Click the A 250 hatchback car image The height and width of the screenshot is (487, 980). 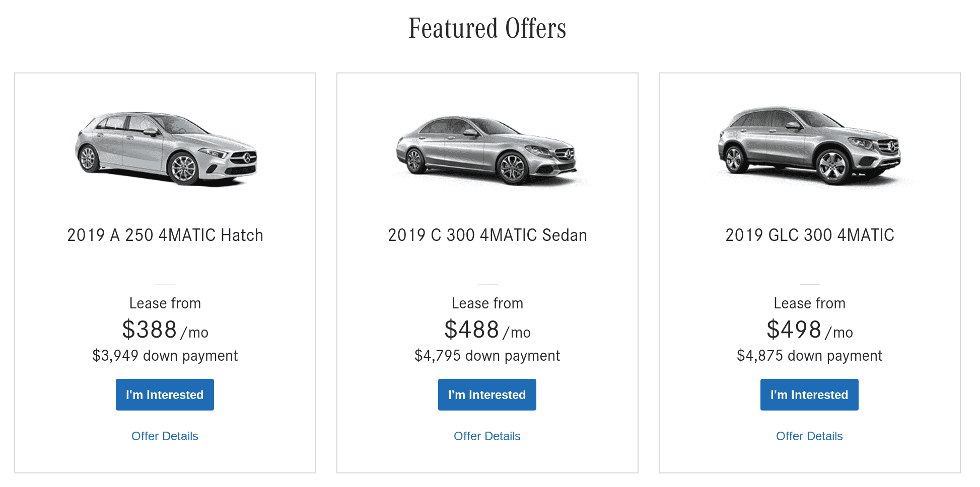tap(166, 148)
